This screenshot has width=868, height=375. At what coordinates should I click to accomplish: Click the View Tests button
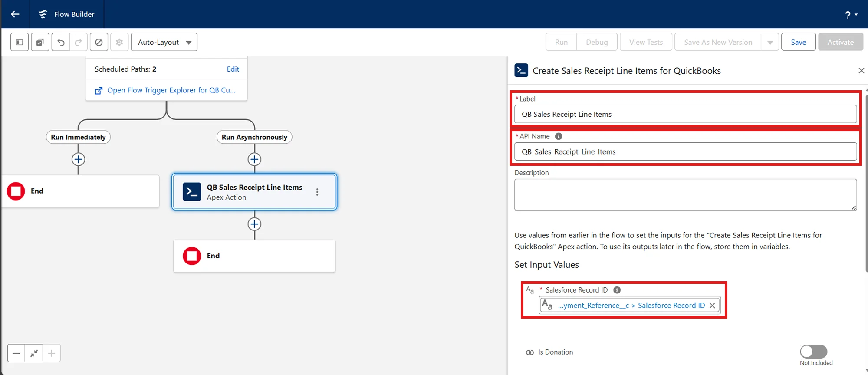(646, 42)
